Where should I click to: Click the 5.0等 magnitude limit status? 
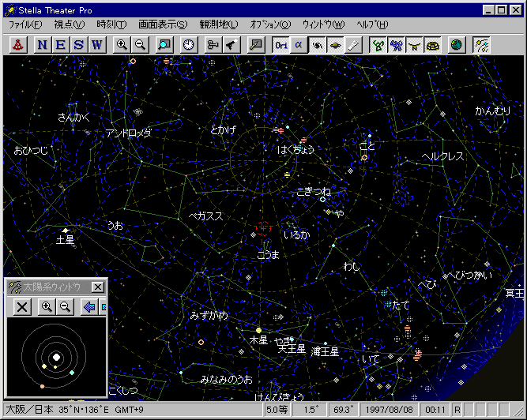pos(277,410)
